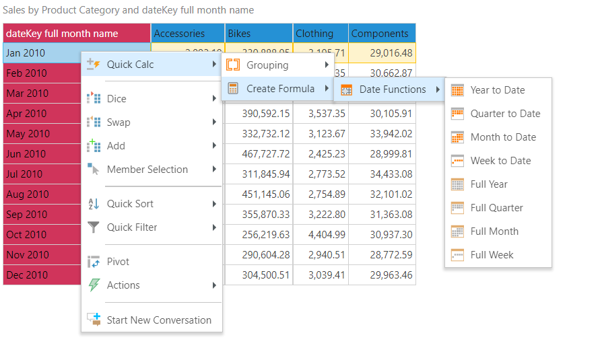Pick Week to Date option
Viewport: 600px width, 364px height.
pyautogui.click(x=500, y=161)
